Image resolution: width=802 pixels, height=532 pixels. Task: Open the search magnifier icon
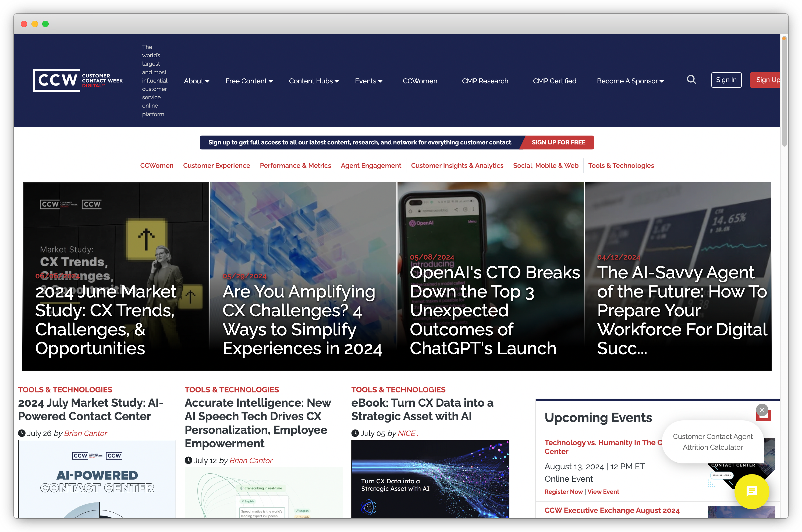(691, 80)
